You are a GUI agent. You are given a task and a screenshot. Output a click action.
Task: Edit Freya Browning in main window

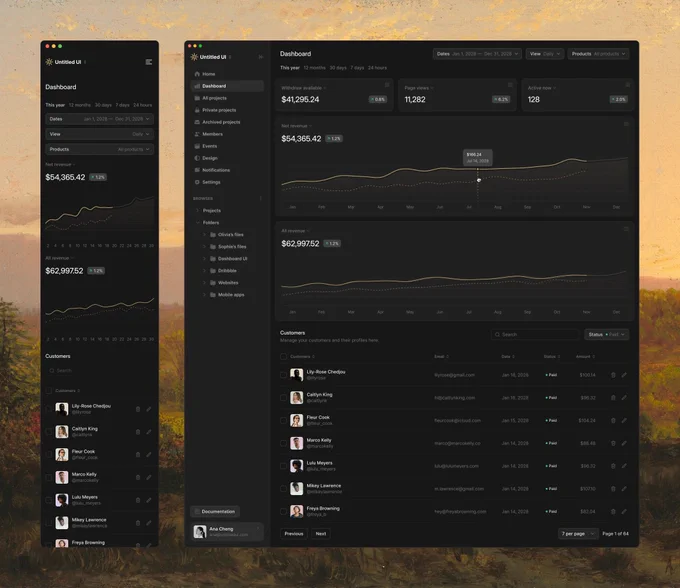coord(624,512)
